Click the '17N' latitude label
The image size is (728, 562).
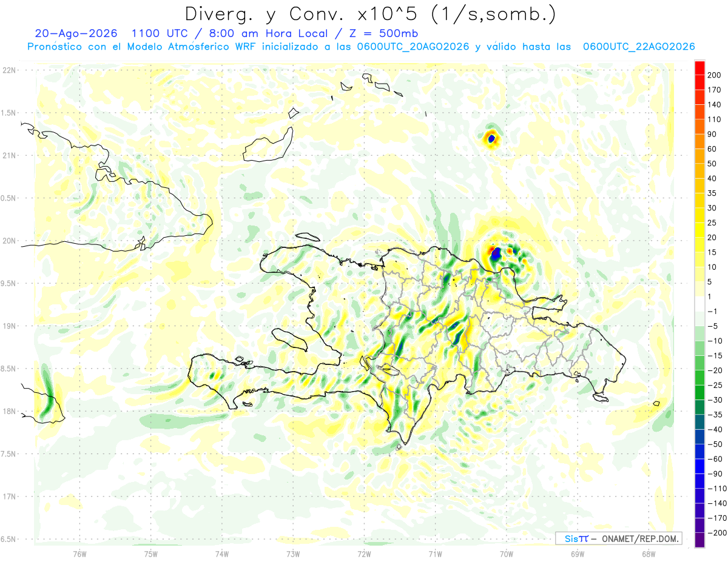(x=8, y=497)
